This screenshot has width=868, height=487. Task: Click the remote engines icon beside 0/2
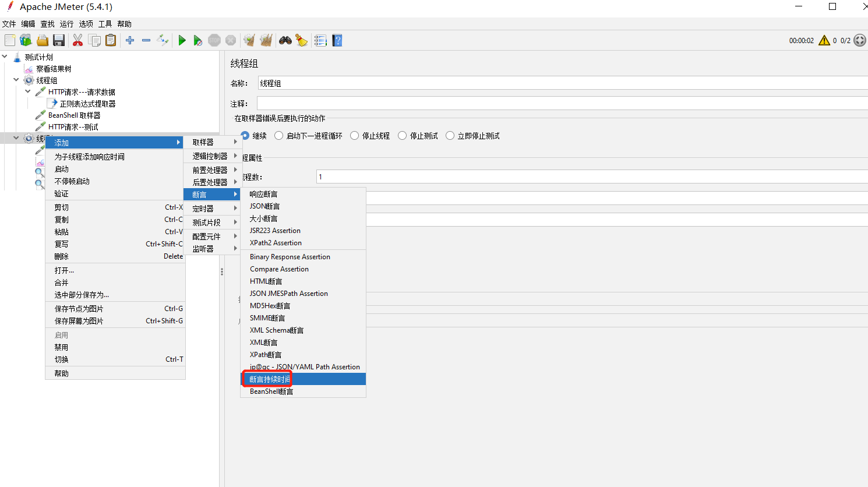(860, 40)
